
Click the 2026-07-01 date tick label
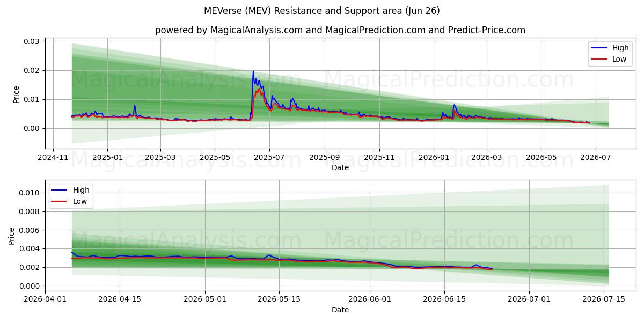point(529,299)
